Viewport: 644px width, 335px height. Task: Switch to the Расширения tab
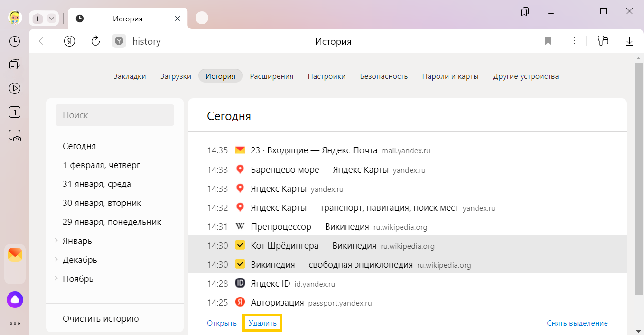pos(271,76)
